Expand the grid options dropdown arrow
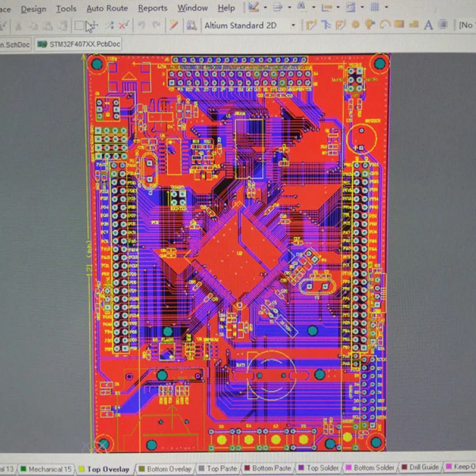476x476 pixels. click(386, 8)
